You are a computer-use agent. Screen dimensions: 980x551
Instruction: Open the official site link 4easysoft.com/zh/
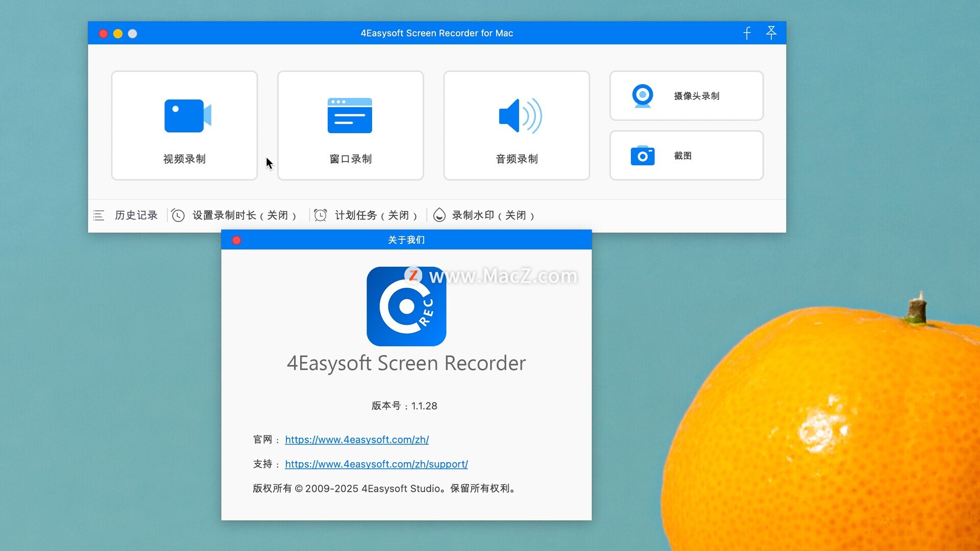357,440
